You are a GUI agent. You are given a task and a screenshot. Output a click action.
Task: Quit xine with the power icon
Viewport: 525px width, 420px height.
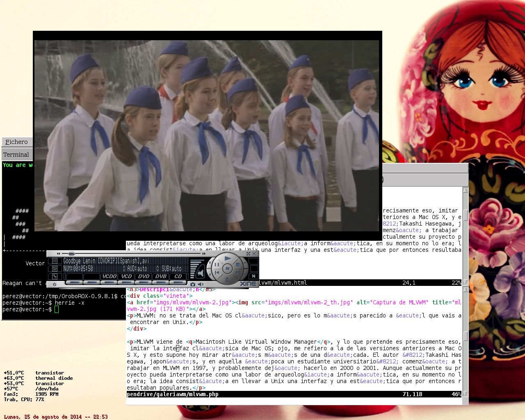[55, 284]
